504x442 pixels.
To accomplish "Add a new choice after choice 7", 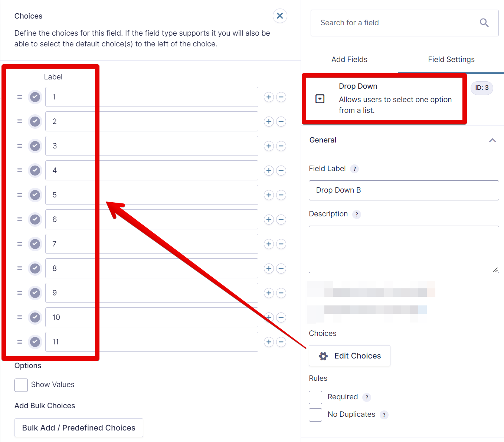I will click(269, 244).
